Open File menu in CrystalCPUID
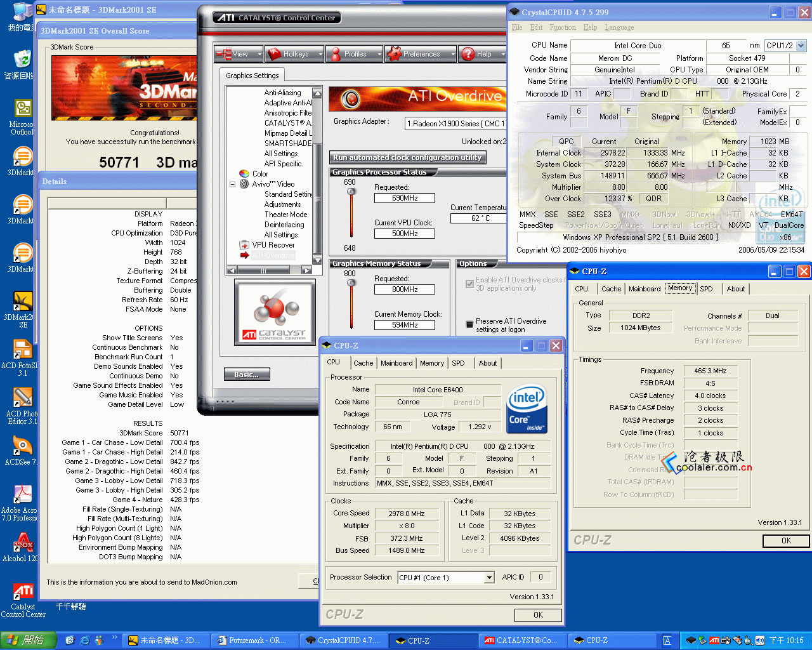This screenshot has width=812, height=650. 517,27
